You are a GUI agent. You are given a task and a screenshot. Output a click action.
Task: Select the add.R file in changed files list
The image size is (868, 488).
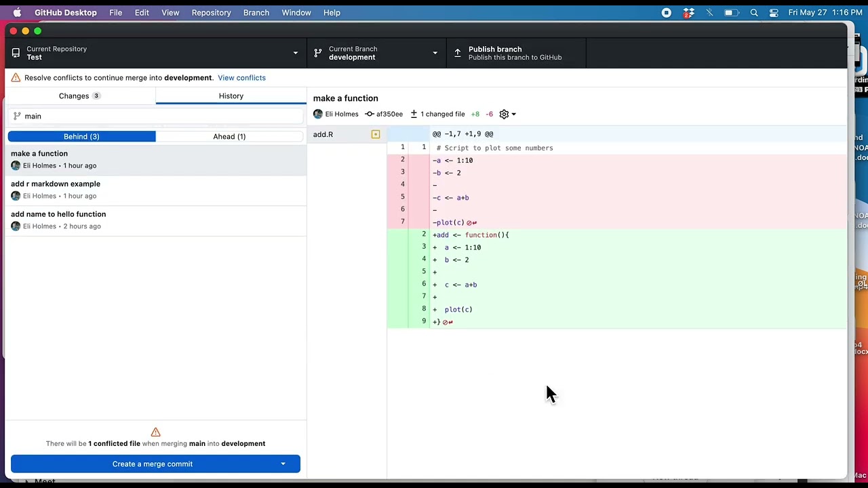[x=347, y=134]
